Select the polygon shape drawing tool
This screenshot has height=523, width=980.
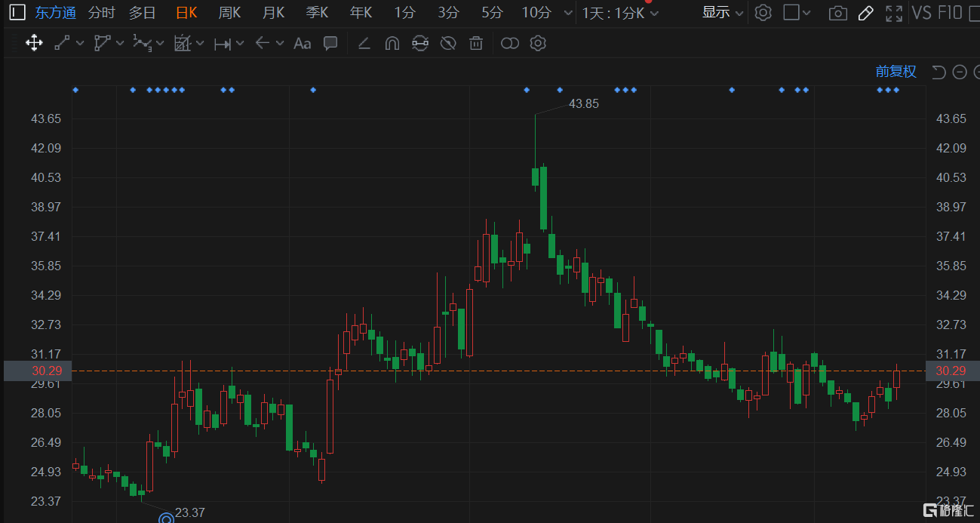pos(103,43)
